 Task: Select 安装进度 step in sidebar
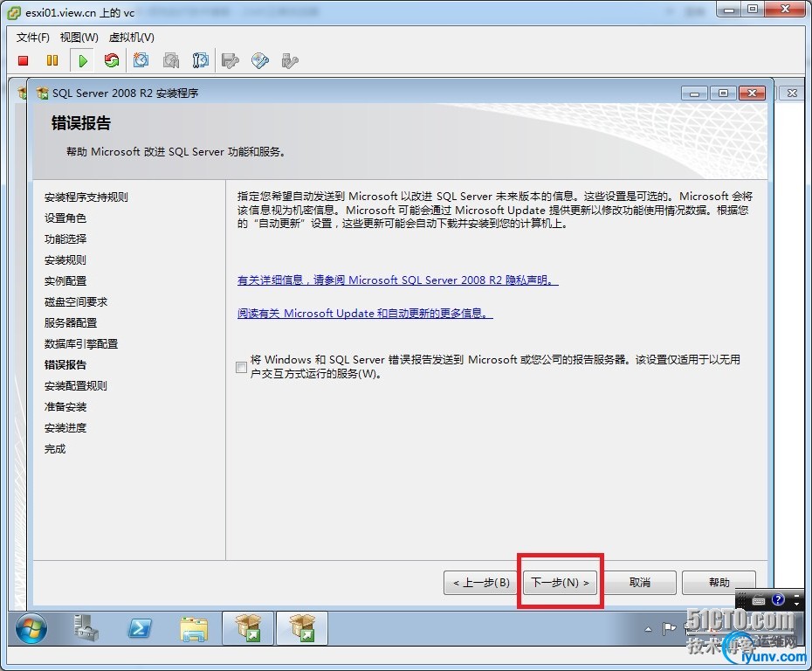coord(65,427)
